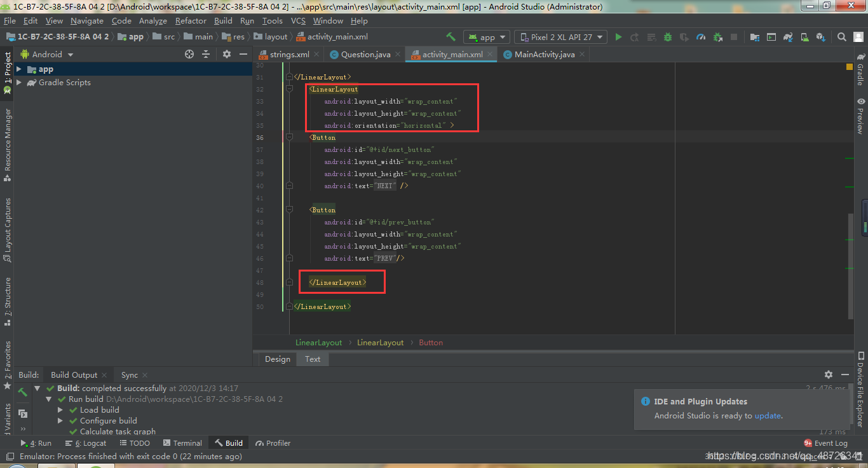The height and width of the screenshot is (468, 868).
Task: Toggle the Layout Captures sidebar button
Action: tap(7, 230)
